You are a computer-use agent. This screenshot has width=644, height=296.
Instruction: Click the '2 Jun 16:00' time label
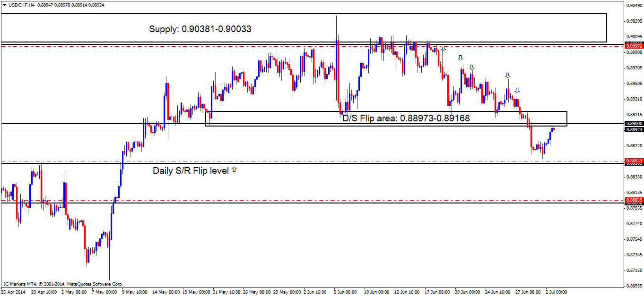315,292
